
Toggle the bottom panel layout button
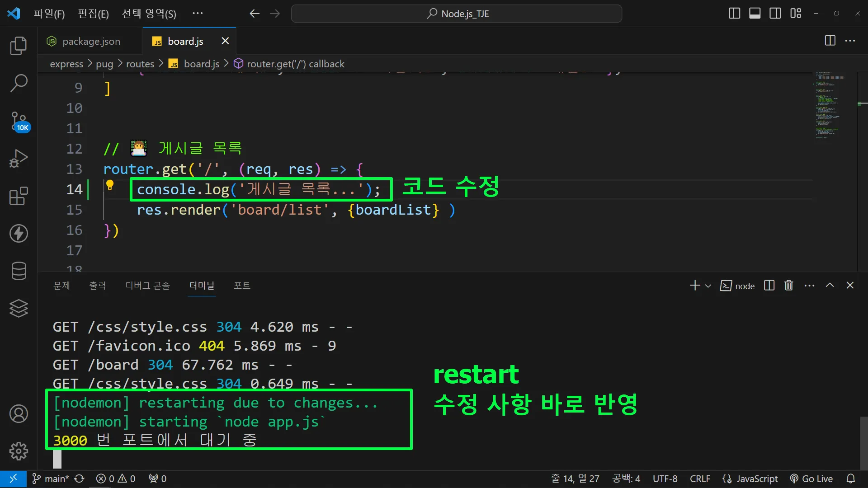[755, 14]
